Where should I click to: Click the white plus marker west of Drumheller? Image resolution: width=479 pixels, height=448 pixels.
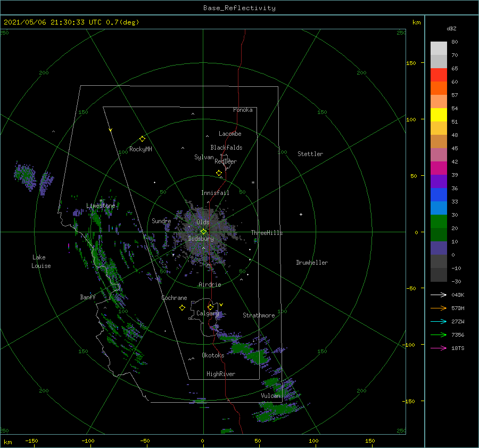[x=301, y=214]
